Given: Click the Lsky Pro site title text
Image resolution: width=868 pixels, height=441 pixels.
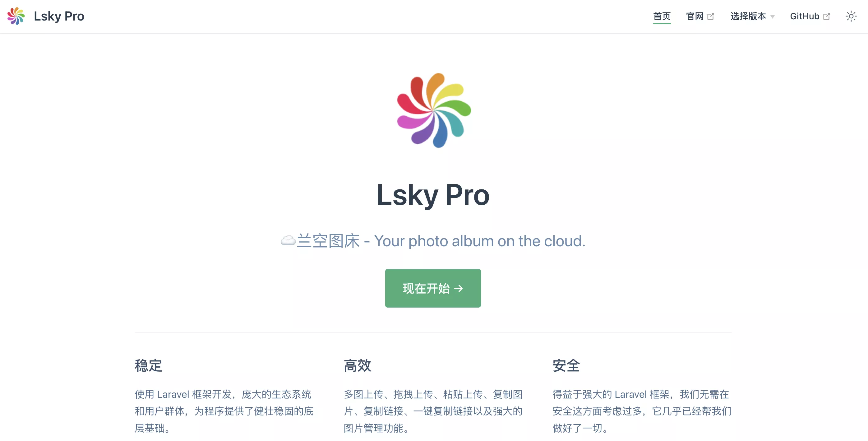Looking at the screenshot, I should [x=59, y=16].
